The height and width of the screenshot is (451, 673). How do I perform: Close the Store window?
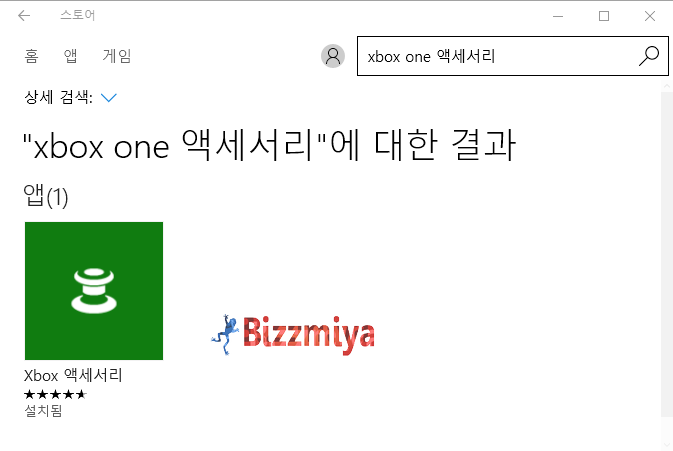pyautogui.click(x=650, y=16)
